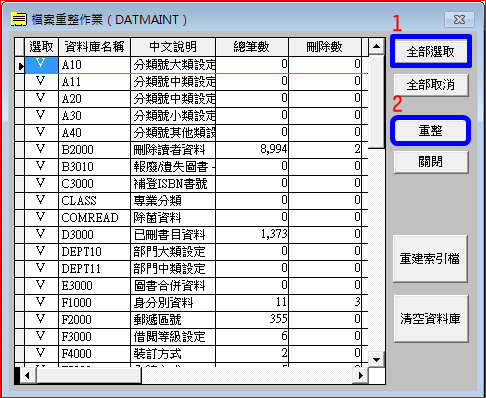Click the 刪除讀者資料 description cell

(x=173, y=150)
